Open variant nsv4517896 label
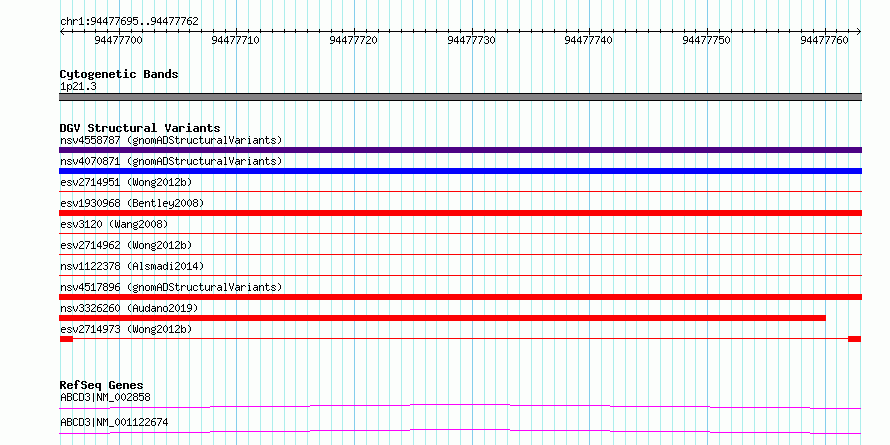The image size is (890, 445). pos(171,287)
